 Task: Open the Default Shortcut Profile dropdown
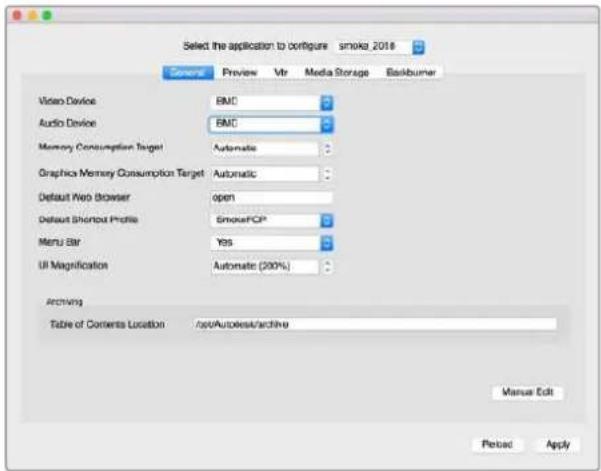coord(272,220)
